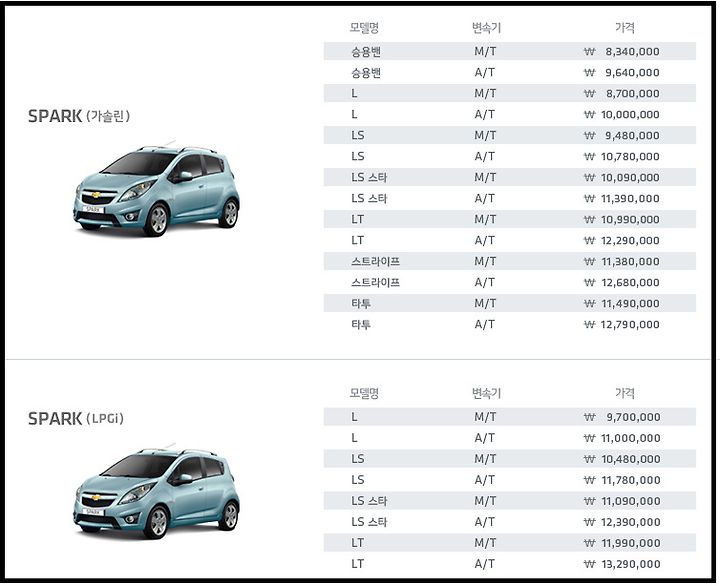
Task: Click the price ₩ 8,700,000
Action: click(621, 94)
